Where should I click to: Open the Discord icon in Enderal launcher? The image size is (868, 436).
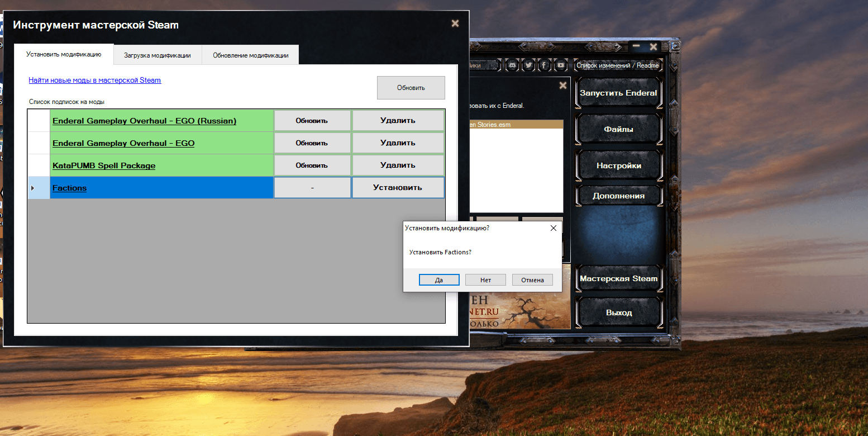click(512, 65)
